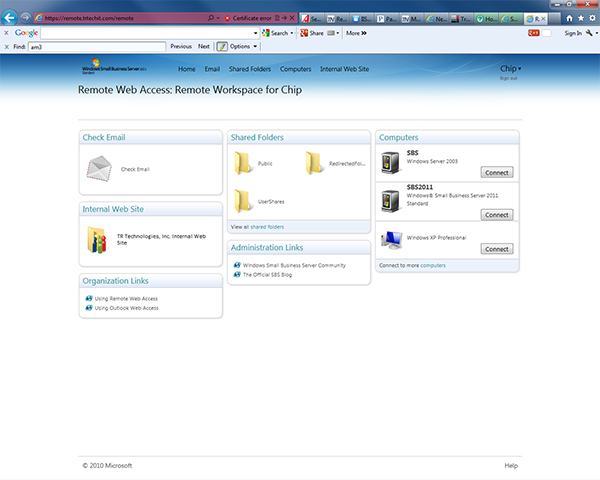Connect to the SBS Windows Server 2003
Image resolution: width=600 pixels, height=480 pixels.
click(496, 172)
